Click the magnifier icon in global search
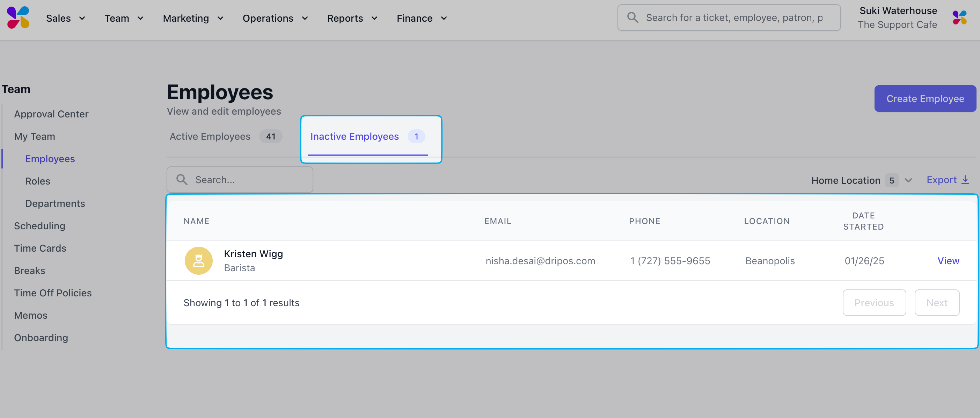980x418 pixels. 632,17
